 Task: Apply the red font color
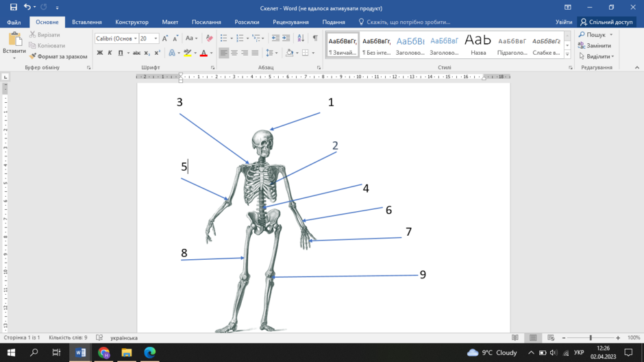click(x=203, y=53)
